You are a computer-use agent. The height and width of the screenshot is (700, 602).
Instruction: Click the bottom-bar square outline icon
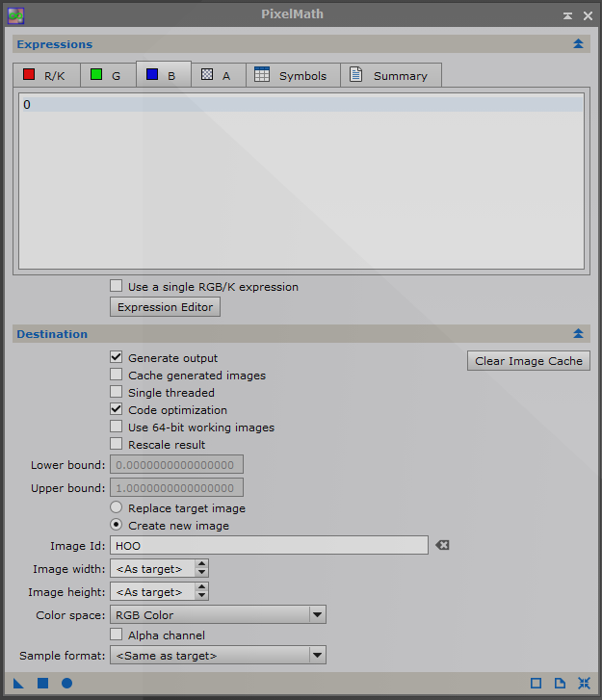tap(536, 683)
